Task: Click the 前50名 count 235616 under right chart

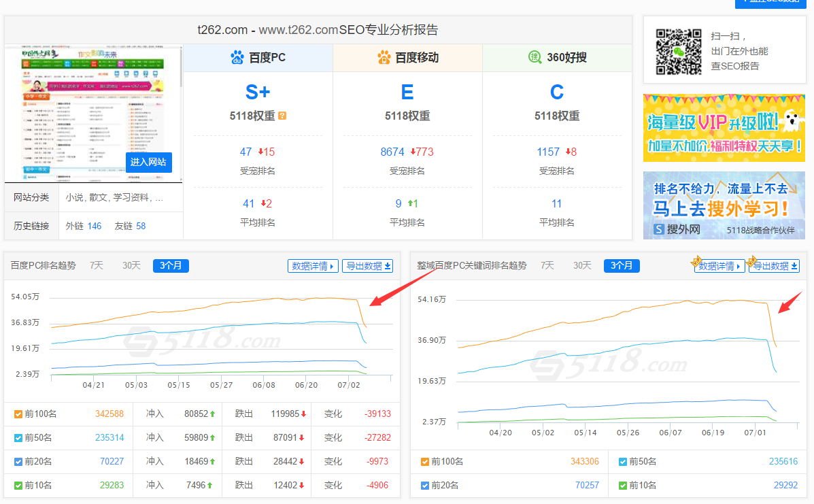Action: 783,462
